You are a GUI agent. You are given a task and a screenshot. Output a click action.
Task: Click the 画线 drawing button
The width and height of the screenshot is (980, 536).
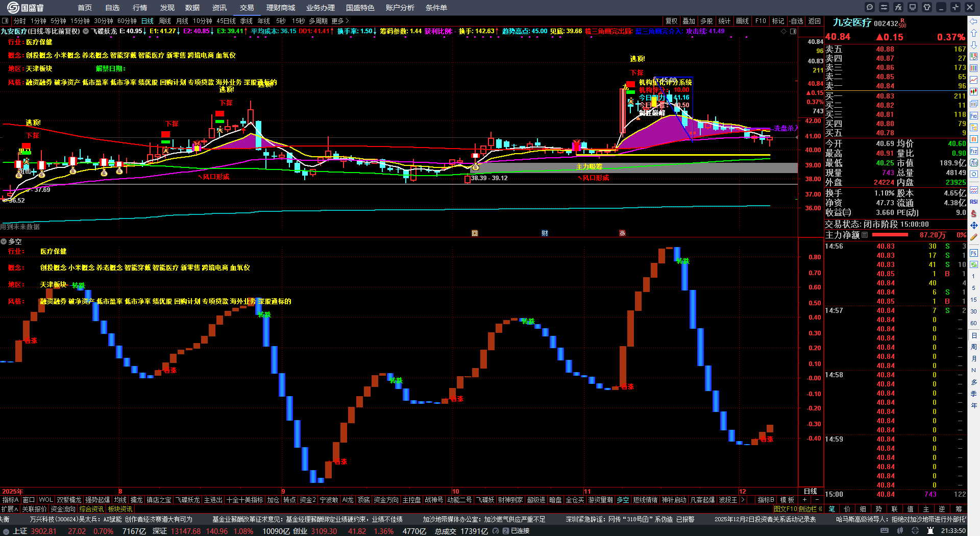[743, 21]
